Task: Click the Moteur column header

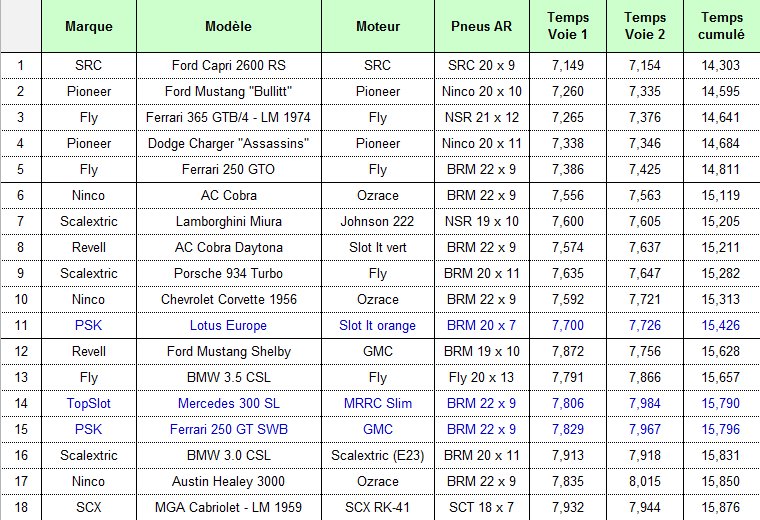Action: tap(377, 26)
